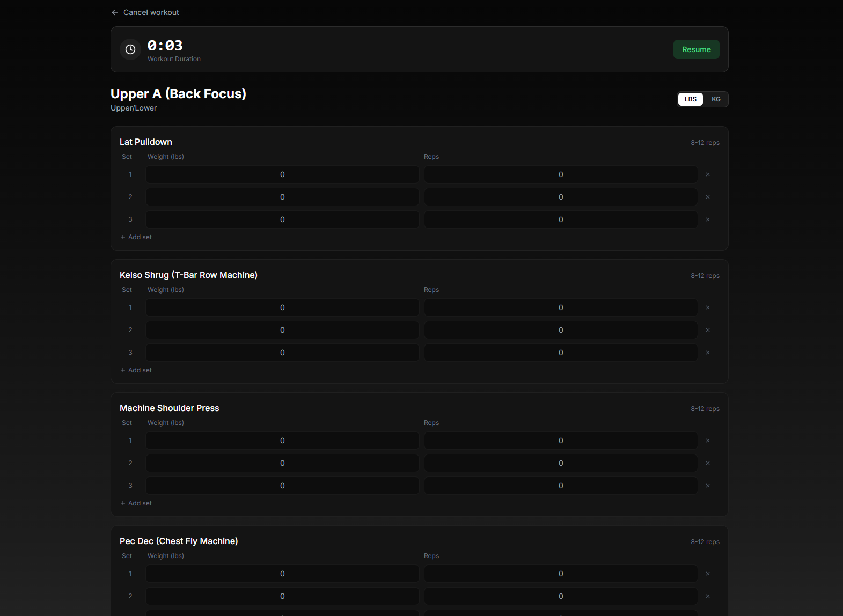843x616 pixels.
Task: Remove set 3 of Lat Pulldown
Action: [708, 219]
